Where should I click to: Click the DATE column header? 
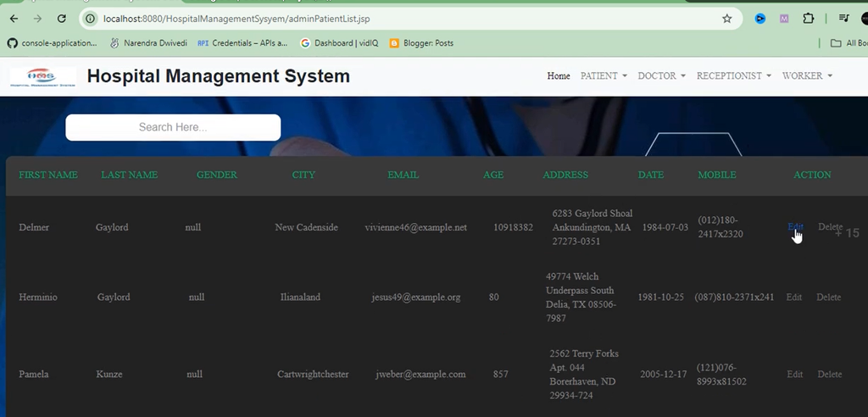click(650, 175)
